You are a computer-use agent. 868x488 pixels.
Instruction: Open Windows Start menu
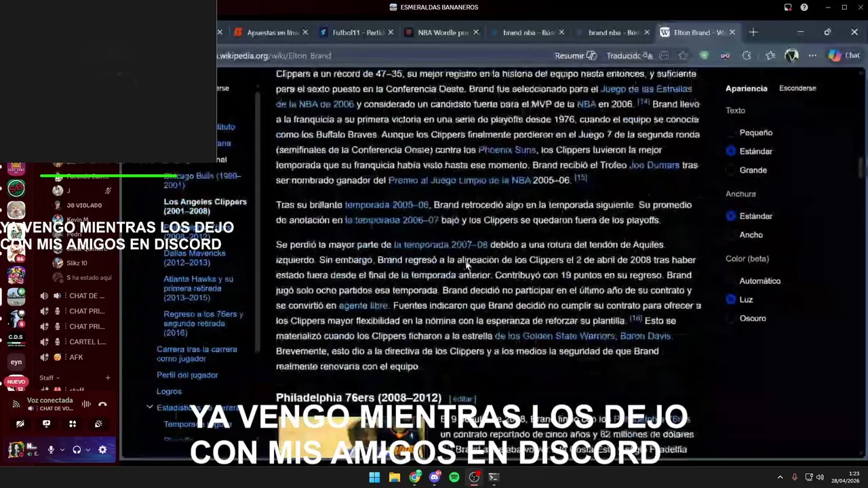(374, 477)
